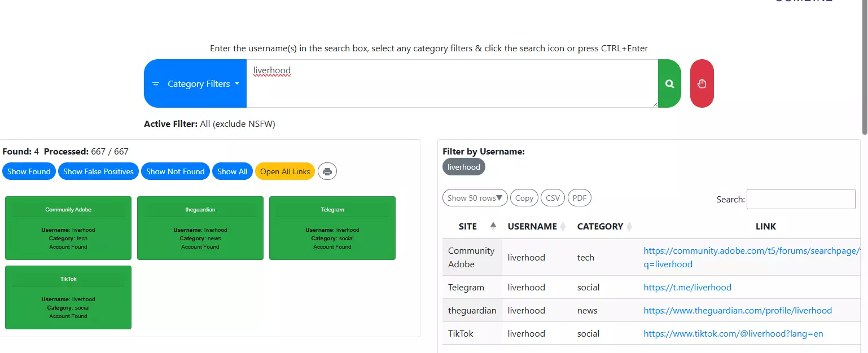Export results with the CSV button

tap(553, 198)
